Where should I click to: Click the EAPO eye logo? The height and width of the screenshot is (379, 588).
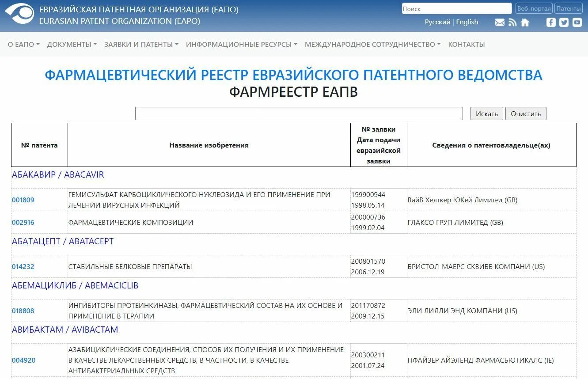pyautogui.click(x=19, y=14)
